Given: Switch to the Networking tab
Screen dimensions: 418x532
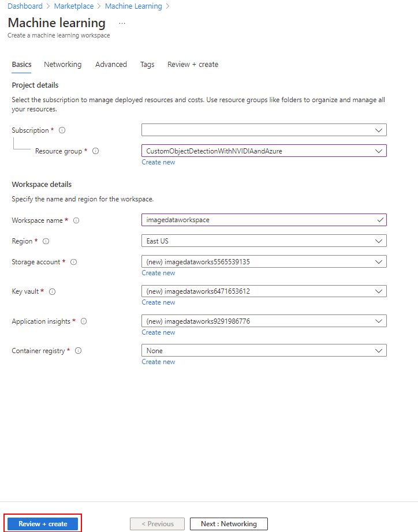Looking at the screenshot, I should click(x=63, y=65).
